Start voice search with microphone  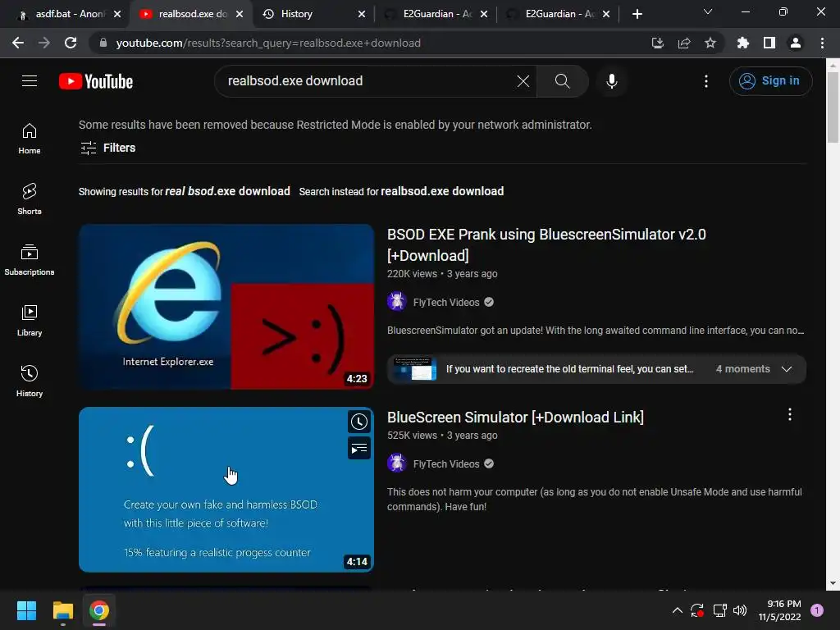[x=611, y=81]
